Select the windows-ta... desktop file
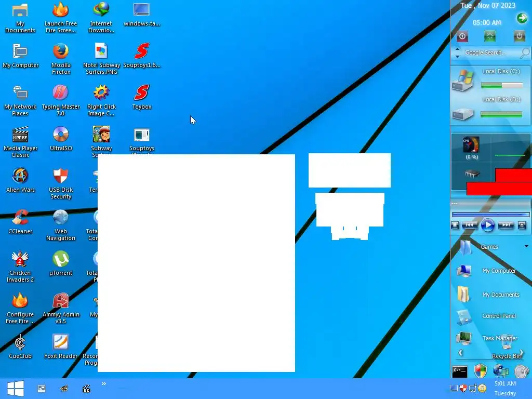This screenshot has height=399, width=532. pyautogui.click(x=141, y=15)
